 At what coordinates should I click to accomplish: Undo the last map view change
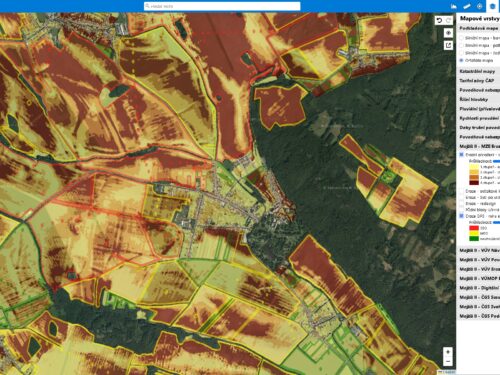coord(439,20)
